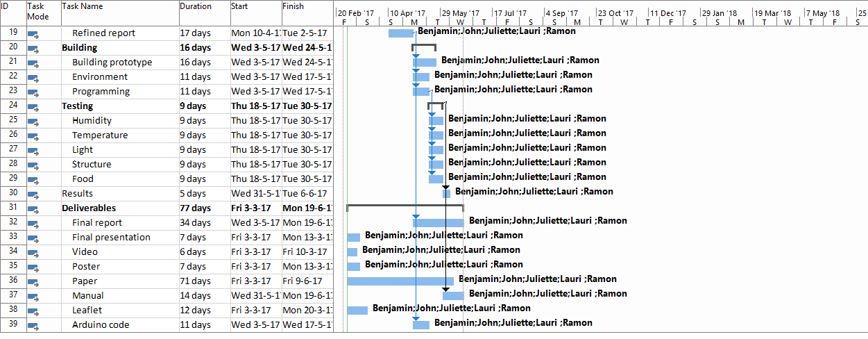Screen dimensions: 868x339
Task: Click the task mode icon for Arduino code
Action: 33,325
